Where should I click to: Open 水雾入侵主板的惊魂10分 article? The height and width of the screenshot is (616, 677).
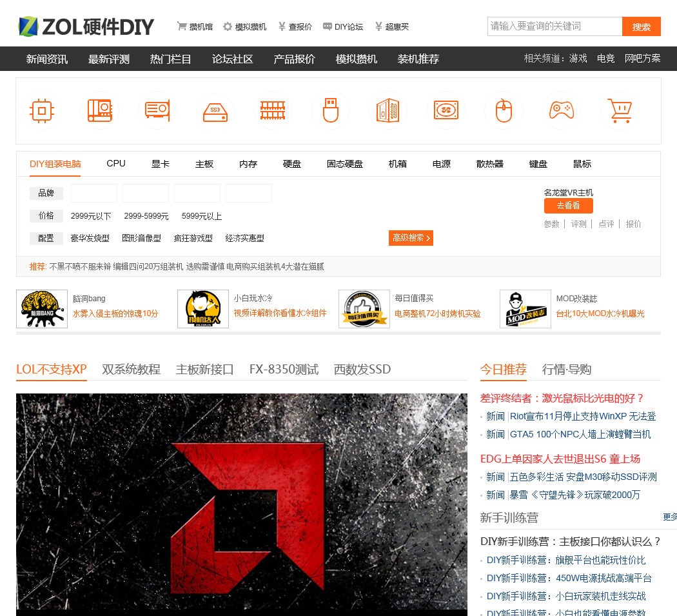point(115,313)
